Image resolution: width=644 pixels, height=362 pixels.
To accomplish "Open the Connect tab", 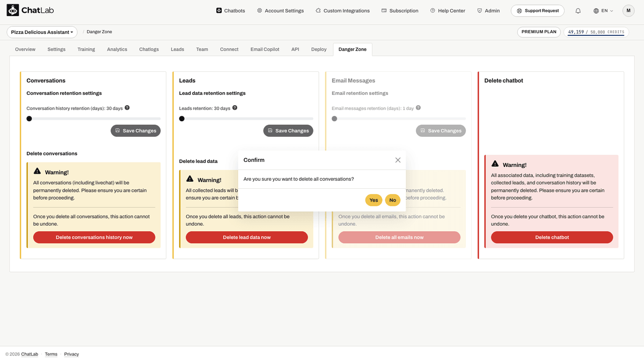I will pos(229,49).
